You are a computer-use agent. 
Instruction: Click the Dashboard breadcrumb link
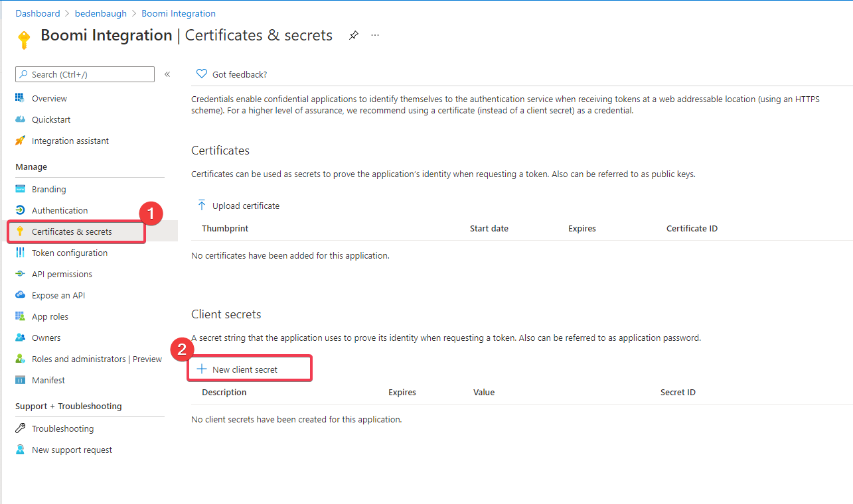38,13
